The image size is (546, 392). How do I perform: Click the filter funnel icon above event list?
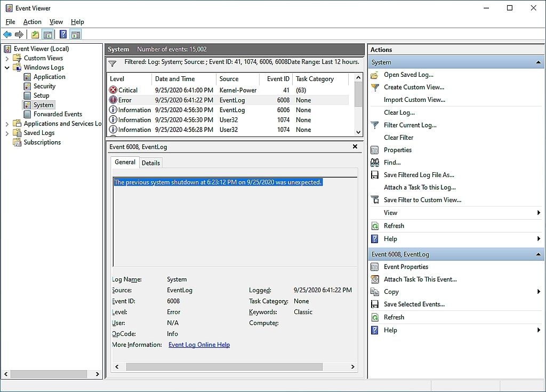click(113, 63)
